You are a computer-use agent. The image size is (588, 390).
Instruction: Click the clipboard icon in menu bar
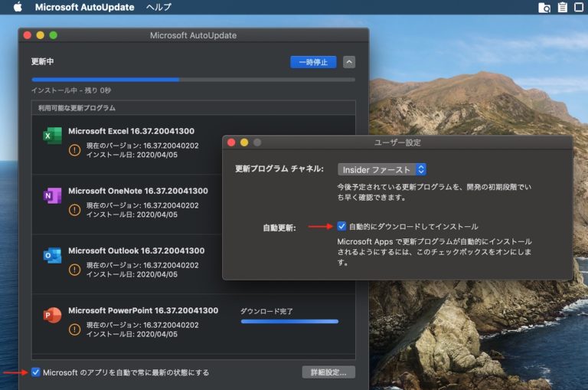563,8
